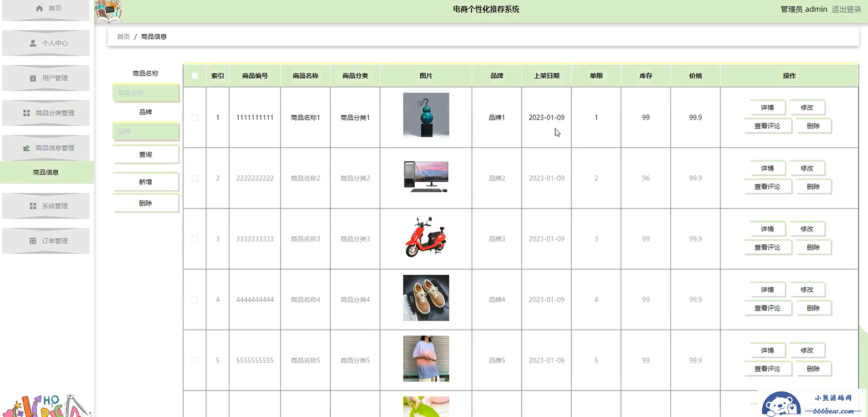
Task: Check the row 1 checkbox for 商品名称1
Action: (195, 118)
